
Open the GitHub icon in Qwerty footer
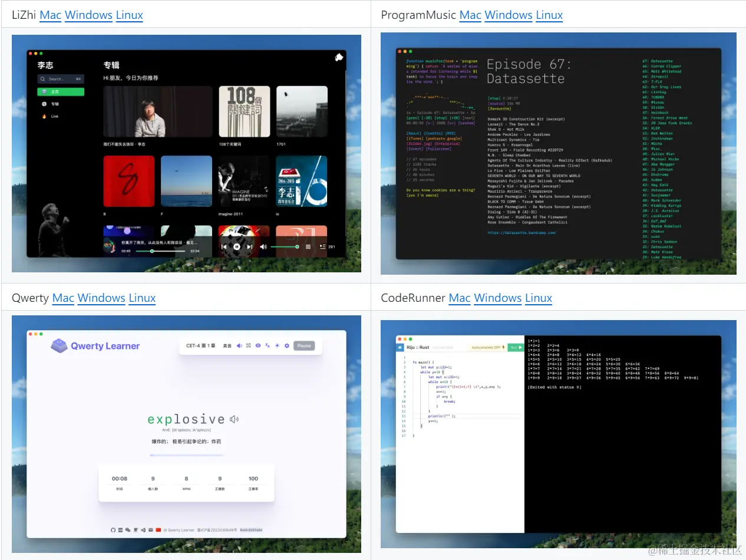click(x=113, y=530)
